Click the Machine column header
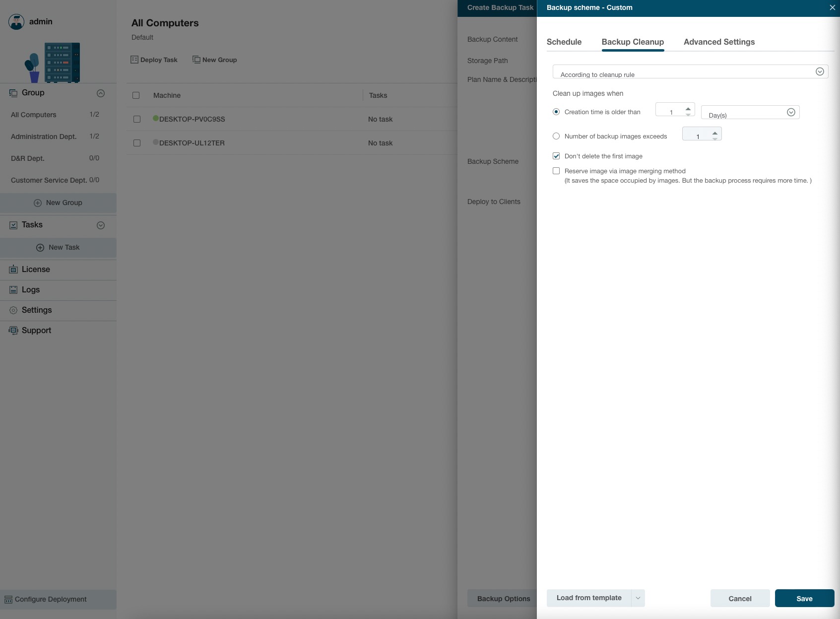 click(167, 95)
